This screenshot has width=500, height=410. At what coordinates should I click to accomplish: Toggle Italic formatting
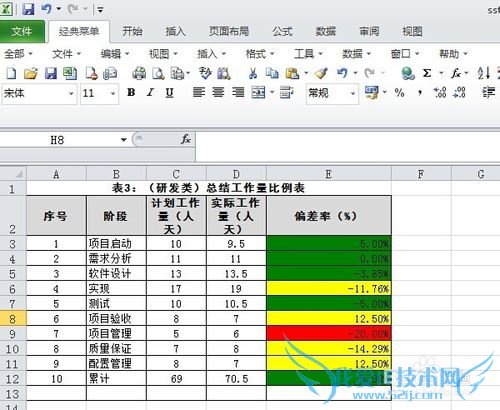pyautogui.click(x=150, y=92)
